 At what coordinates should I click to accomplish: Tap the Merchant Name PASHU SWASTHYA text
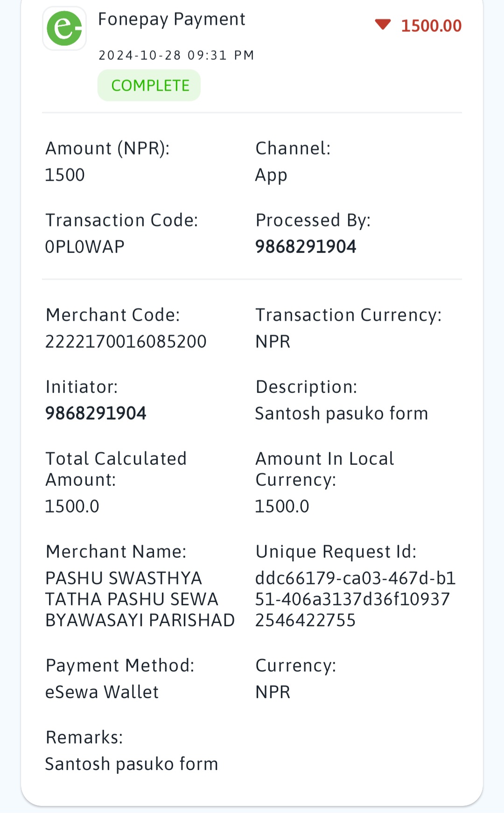click(140, 599)
